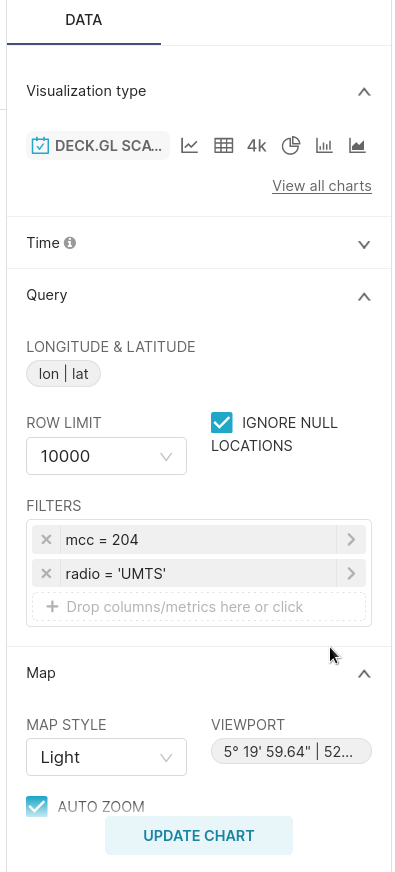Choose the 4k big number chart icon

257,146
